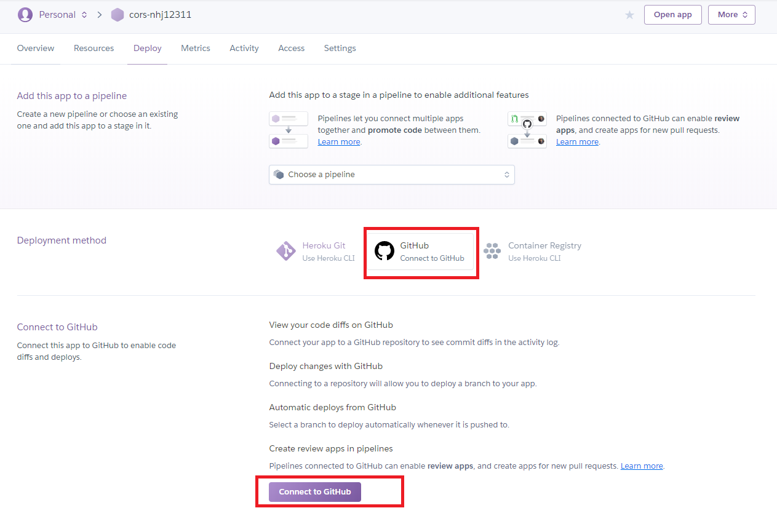Image resolution: width=777 pixels, height=532 pixels.
Task: Switch to the Overview tab
Action: point(36,48)
